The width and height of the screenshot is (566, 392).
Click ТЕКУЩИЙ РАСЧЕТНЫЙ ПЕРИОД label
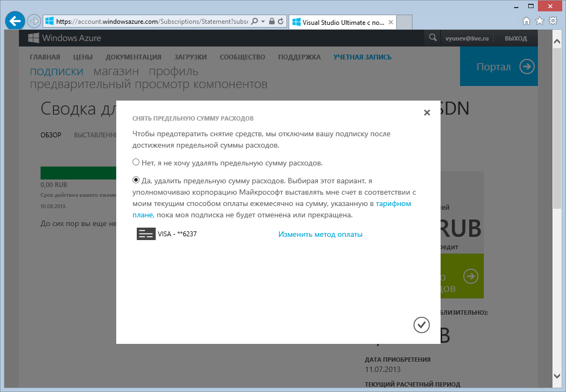(412, 384)
